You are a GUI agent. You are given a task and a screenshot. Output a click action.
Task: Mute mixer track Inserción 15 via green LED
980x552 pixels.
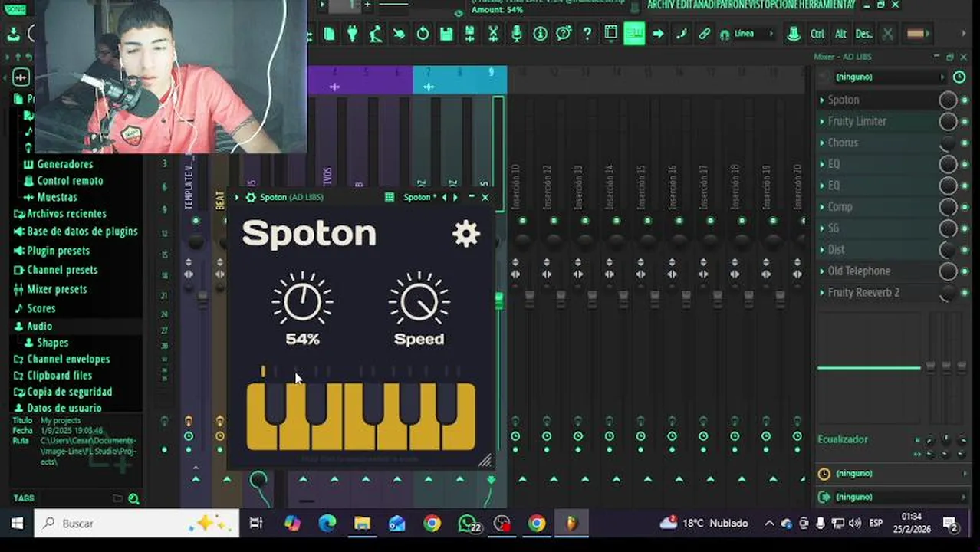647,221
